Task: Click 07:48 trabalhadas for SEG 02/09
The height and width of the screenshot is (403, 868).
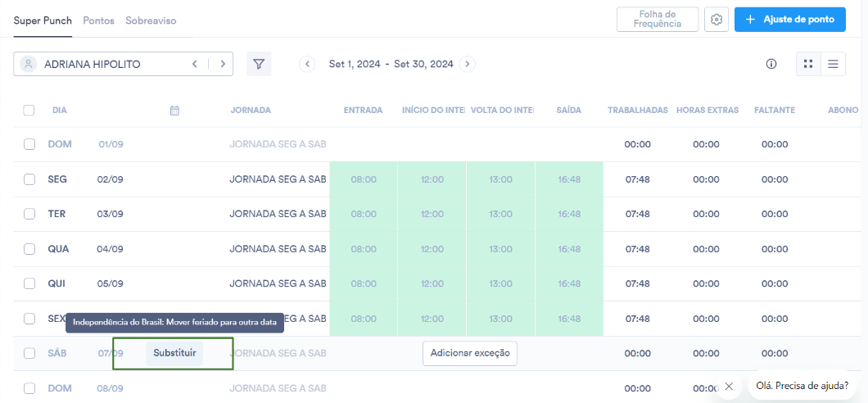Action: 638,179
